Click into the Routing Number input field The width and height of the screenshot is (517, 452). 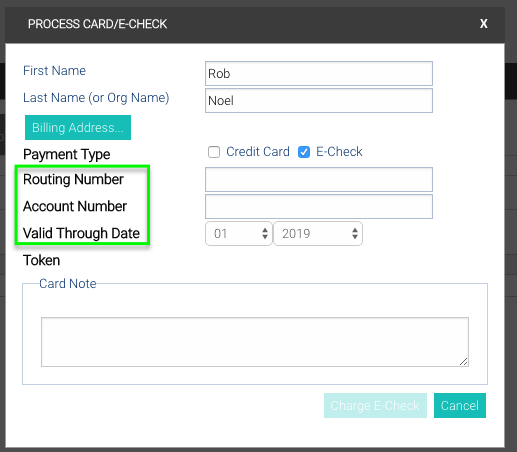click(x=319, y=180)
